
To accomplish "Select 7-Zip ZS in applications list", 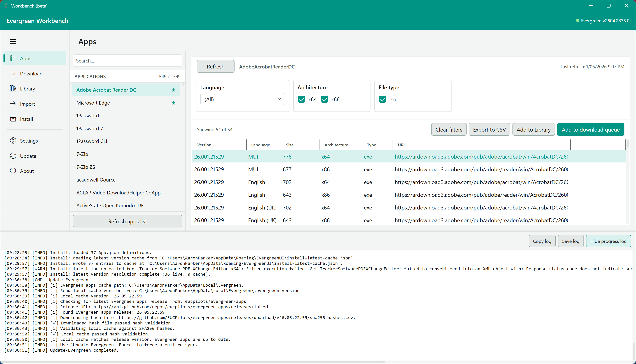I will click(126, 167).
